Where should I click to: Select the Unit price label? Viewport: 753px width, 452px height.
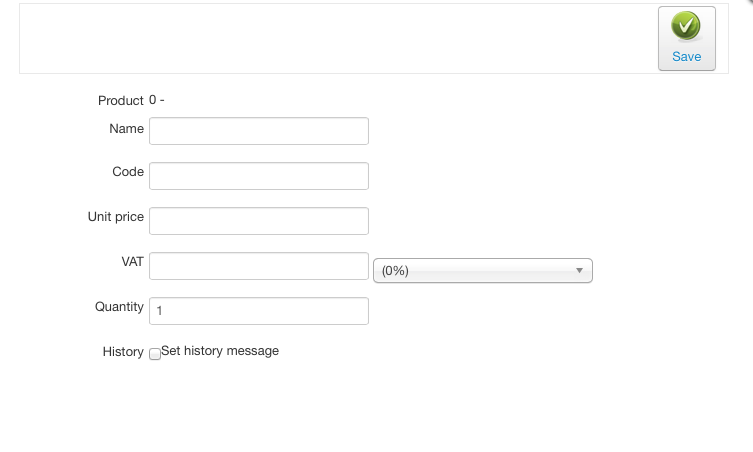[x=116, y=217]
